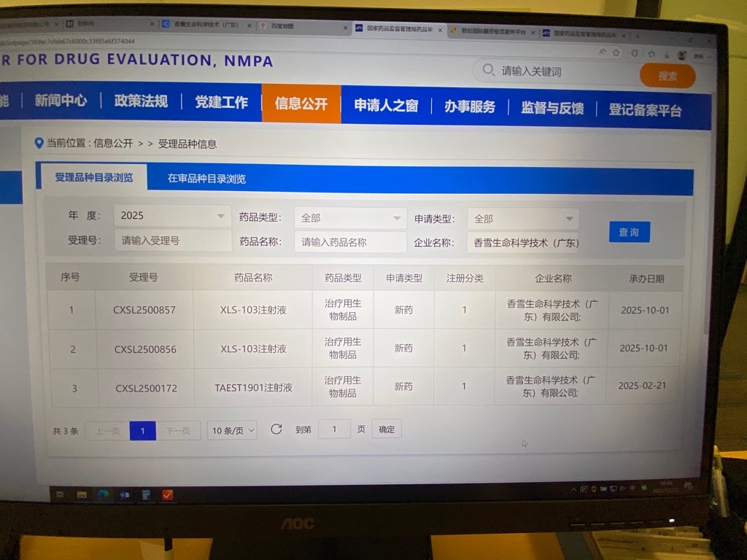Screen dimensions: 747x560
Task: Focus the 到第 page number field
Action: click(x=334, y=429)
